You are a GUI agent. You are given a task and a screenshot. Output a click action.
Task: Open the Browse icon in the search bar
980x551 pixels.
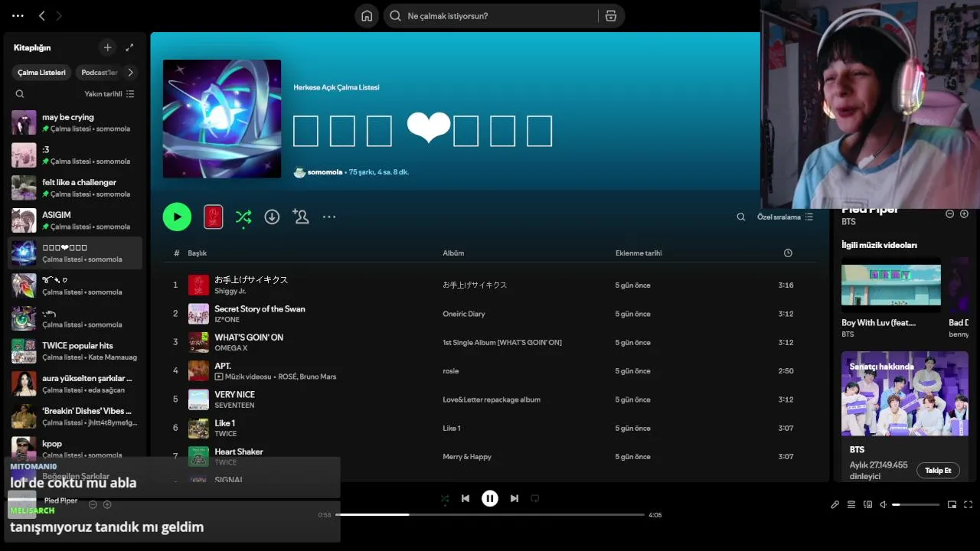610,16
